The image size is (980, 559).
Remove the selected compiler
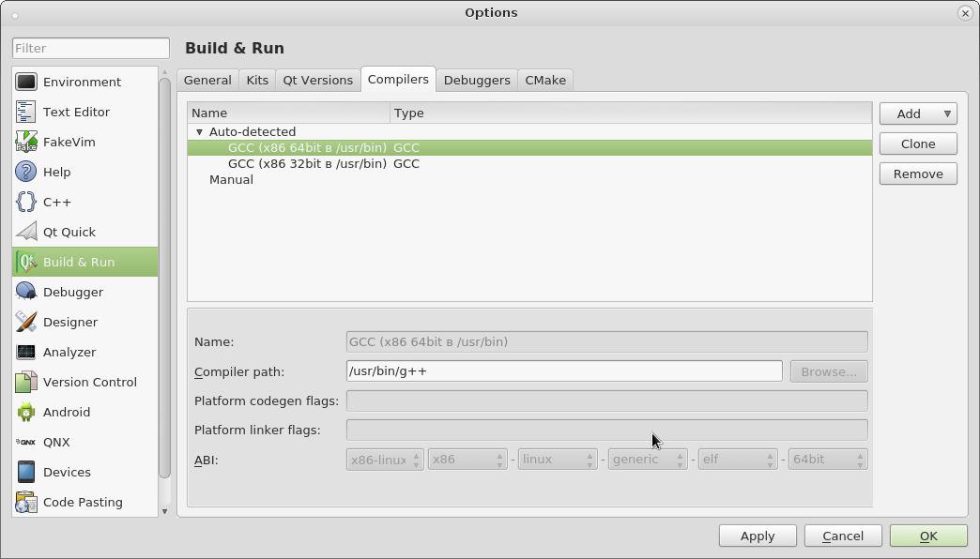tap(918, 174)
